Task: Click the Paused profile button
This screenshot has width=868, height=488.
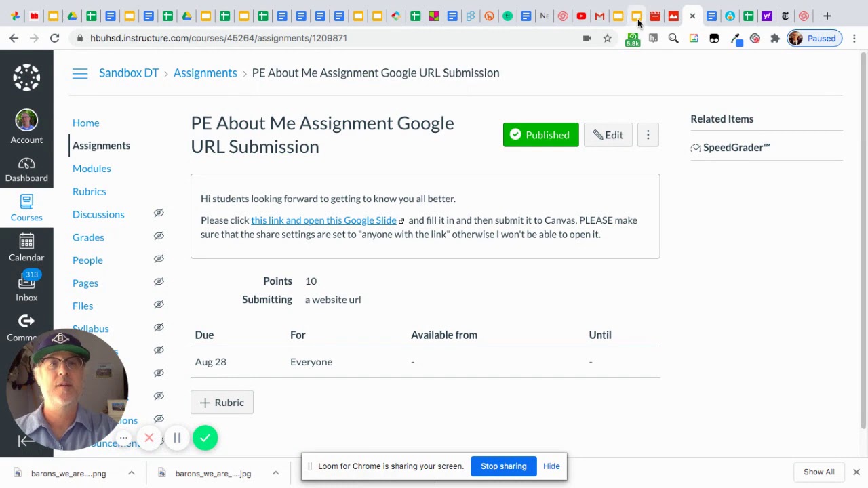Action: coord(814,39)
